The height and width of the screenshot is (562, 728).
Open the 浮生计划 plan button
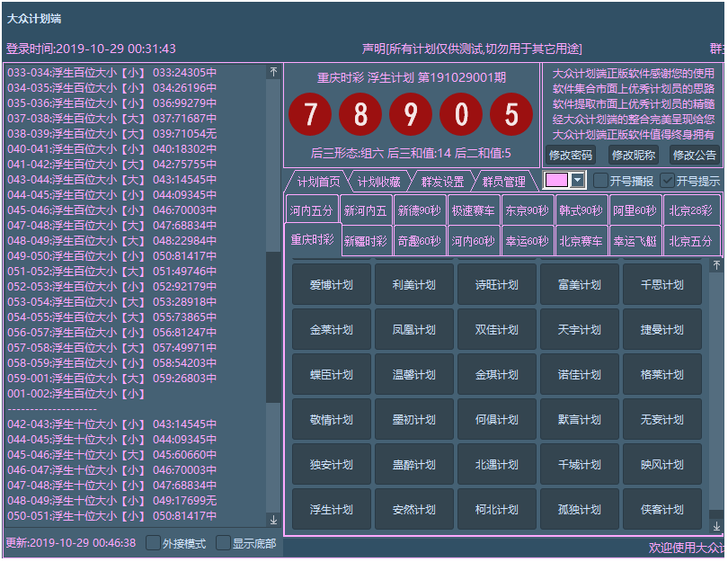click(x=331, y=510)
